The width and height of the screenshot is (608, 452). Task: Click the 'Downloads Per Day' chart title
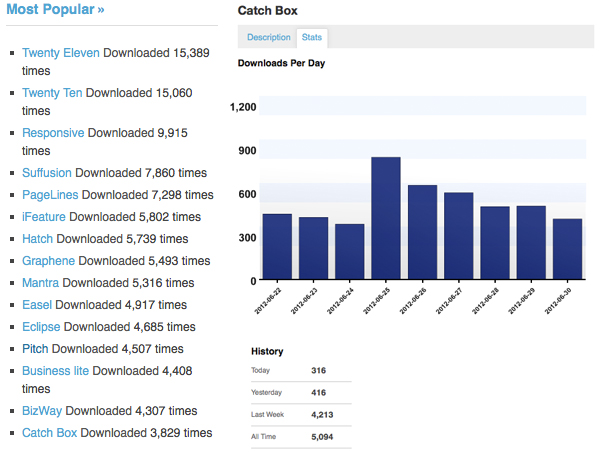tap(282, 63)
